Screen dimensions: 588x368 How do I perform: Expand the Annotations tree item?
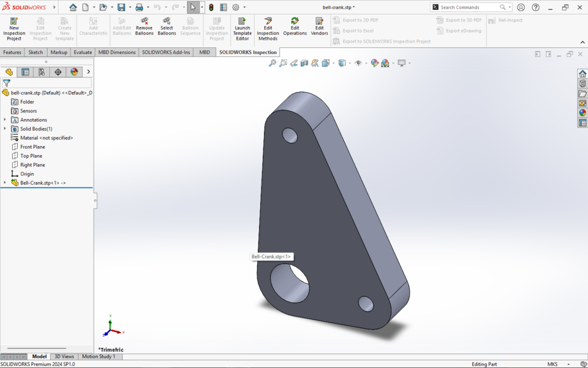tap(5, 120)
